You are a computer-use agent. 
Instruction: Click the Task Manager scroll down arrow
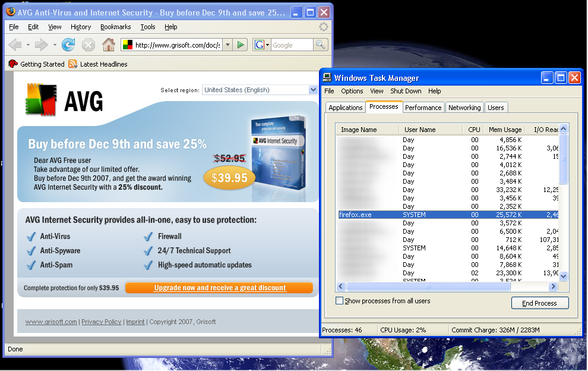coord(563,276)
